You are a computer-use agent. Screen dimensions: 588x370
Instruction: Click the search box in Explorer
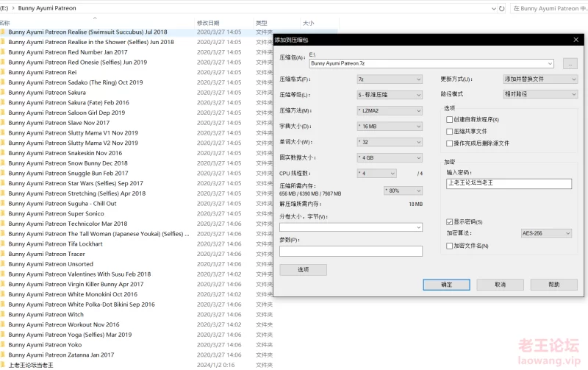[548, 8]
